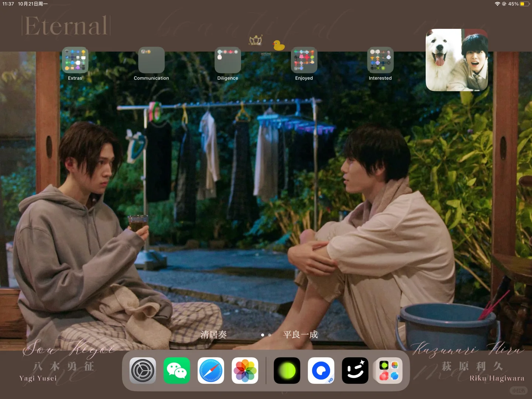
Task: Tap the battery indicator in status bar
Action: tap(525, 4)
